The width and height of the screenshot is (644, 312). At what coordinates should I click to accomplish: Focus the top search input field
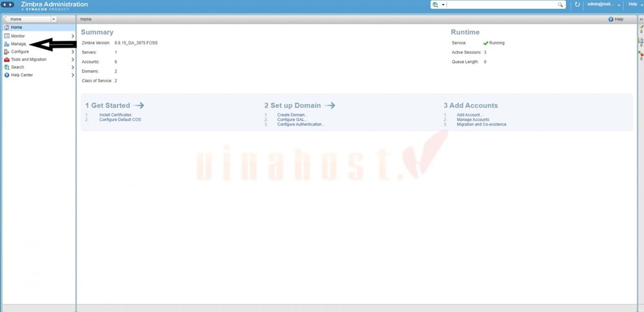pyautogui.click(x=501, y=5)
